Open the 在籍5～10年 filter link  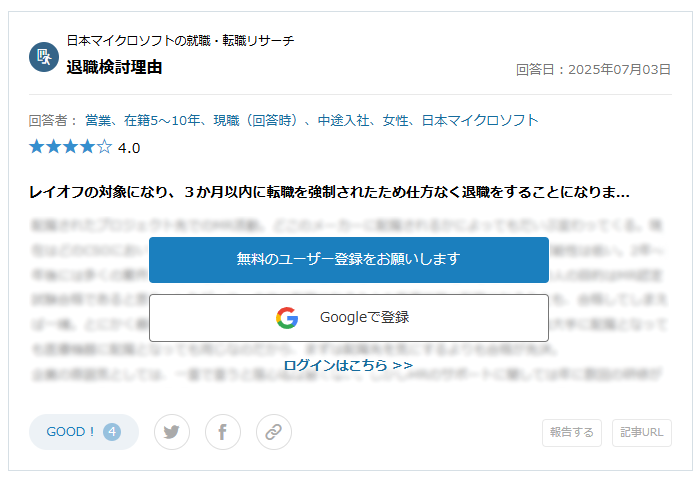pos(162,121)
